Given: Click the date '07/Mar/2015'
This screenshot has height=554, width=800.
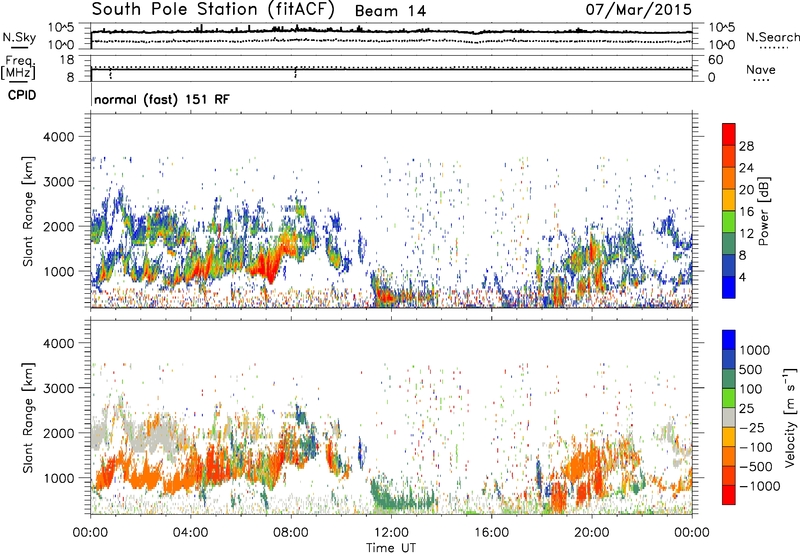Looking at the screenshot, I should coord(638,10).
